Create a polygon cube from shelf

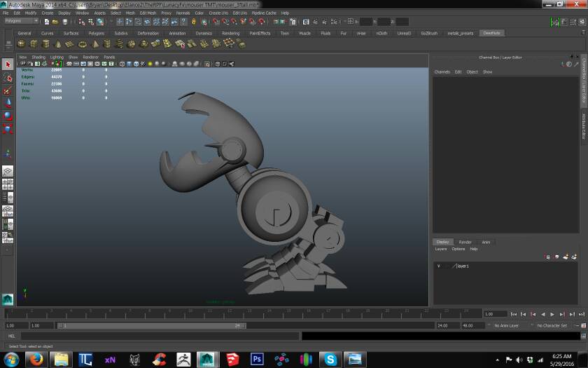coord(34,44)
